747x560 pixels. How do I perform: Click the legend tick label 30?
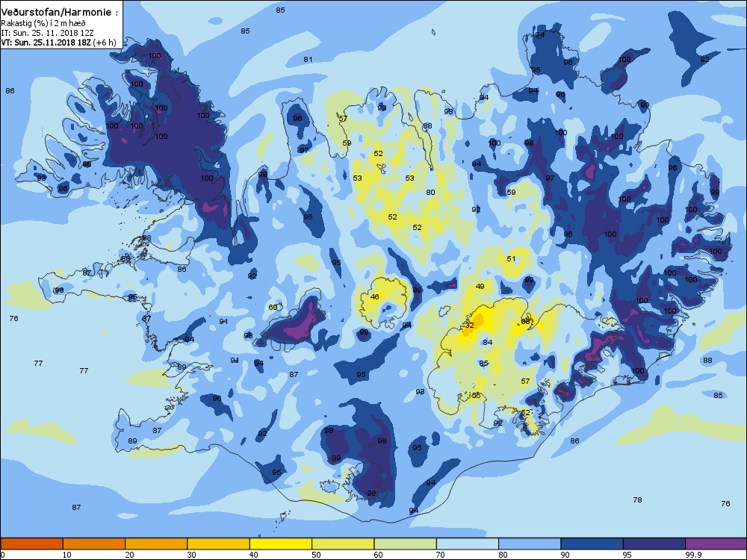pos(191,555)
